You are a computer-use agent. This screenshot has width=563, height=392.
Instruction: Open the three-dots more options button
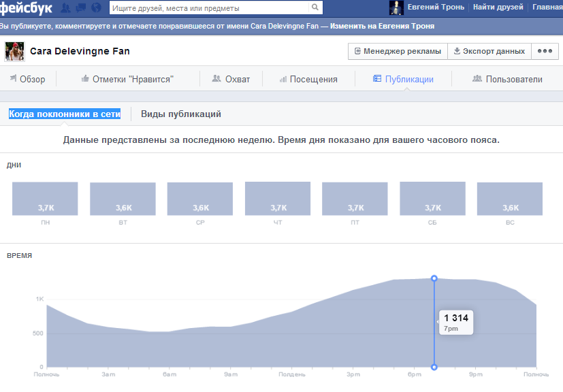coord(544,51)
